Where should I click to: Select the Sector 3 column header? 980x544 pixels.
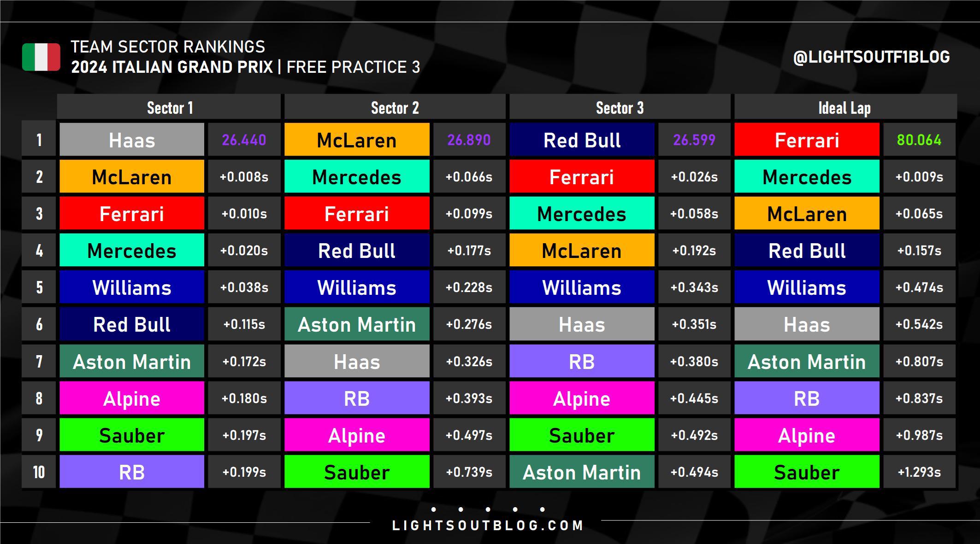(x=620, y=107)
